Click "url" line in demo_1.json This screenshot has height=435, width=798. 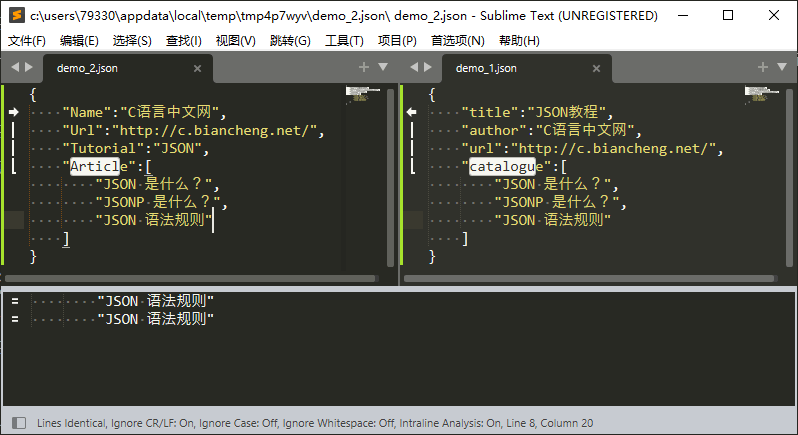[592, 149]
